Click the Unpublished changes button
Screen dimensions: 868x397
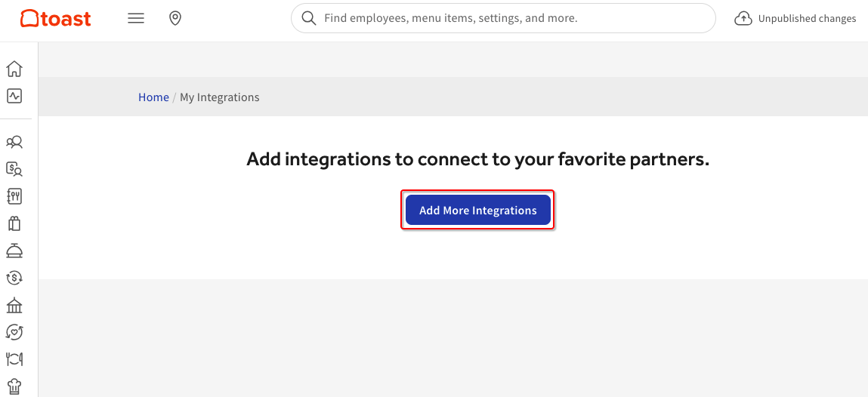(x=795, y=19)
